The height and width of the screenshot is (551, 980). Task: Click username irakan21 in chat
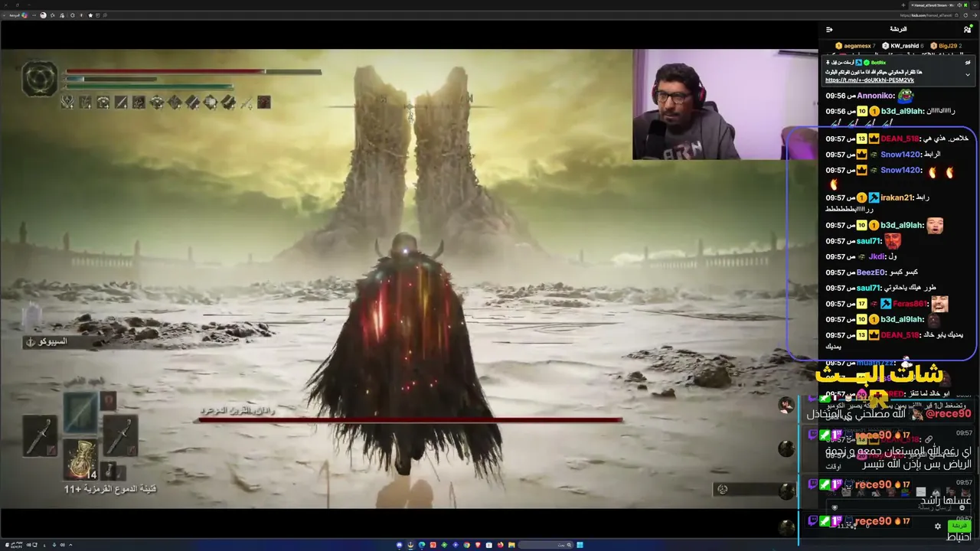pos(896,197)
